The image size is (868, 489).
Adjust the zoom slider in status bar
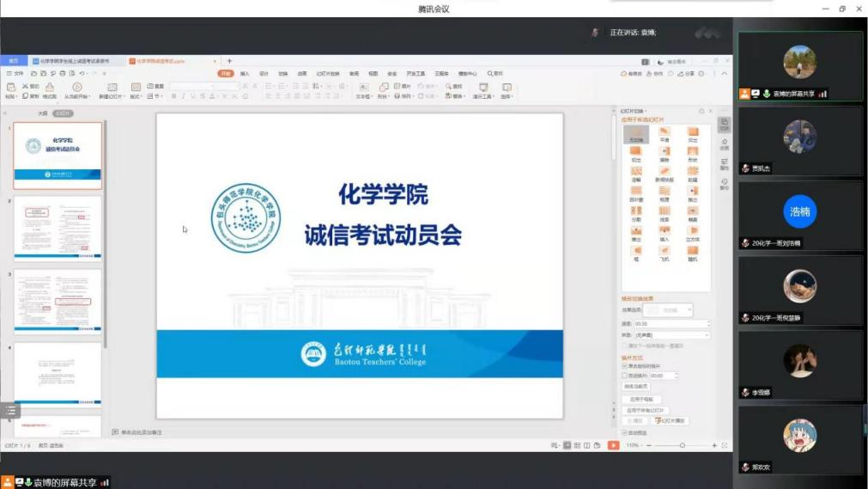683,445
